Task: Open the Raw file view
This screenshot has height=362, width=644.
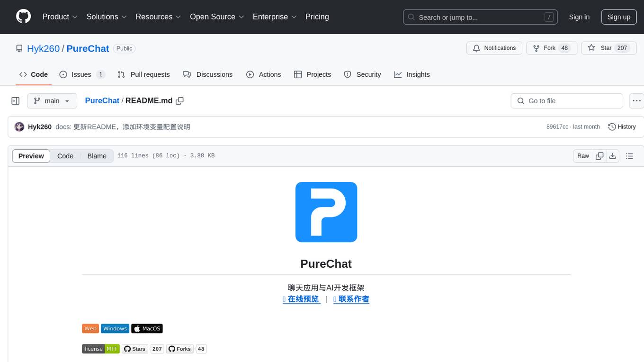Action: (x=583, y=156)
